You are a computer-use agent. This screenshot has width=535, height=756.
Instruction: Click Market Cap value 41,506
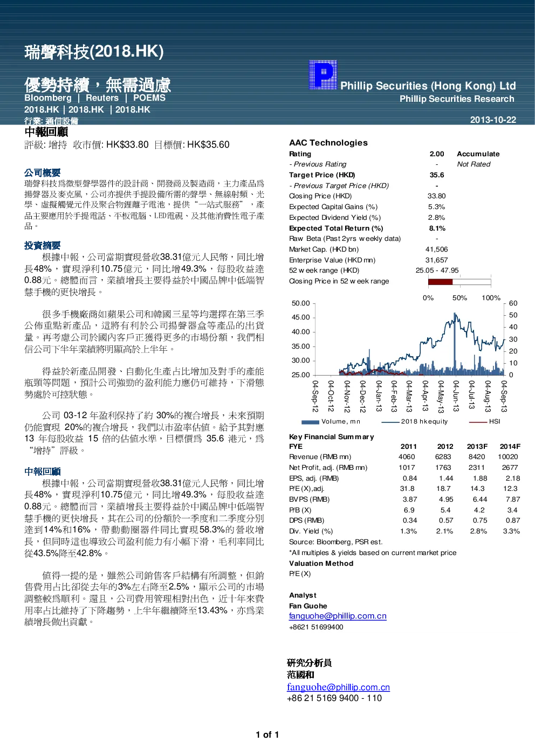click(x=437, y=249)
